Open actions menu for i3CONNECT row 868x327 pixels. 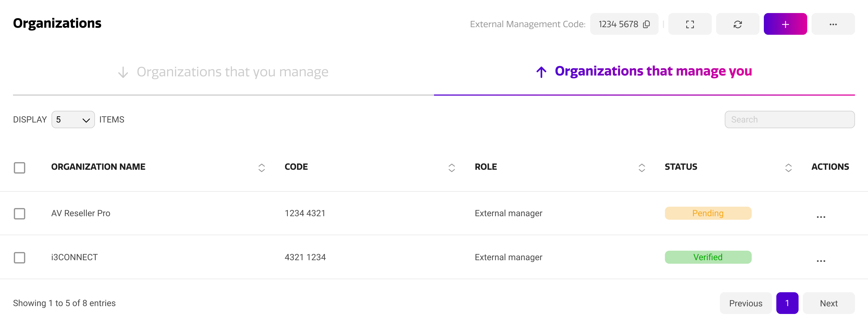tap(821, 260)
